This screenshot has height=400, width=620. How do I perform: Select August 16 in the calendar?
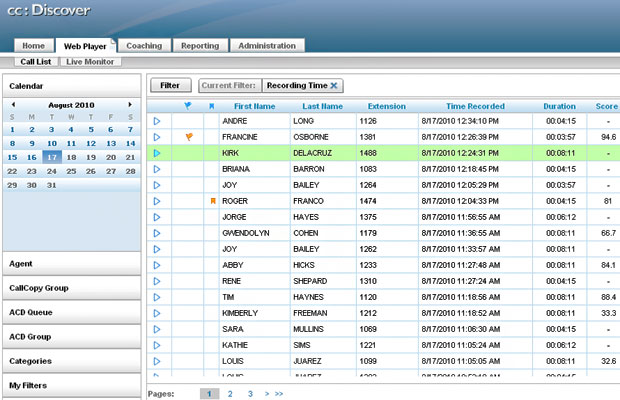click(x=32, y=157)
